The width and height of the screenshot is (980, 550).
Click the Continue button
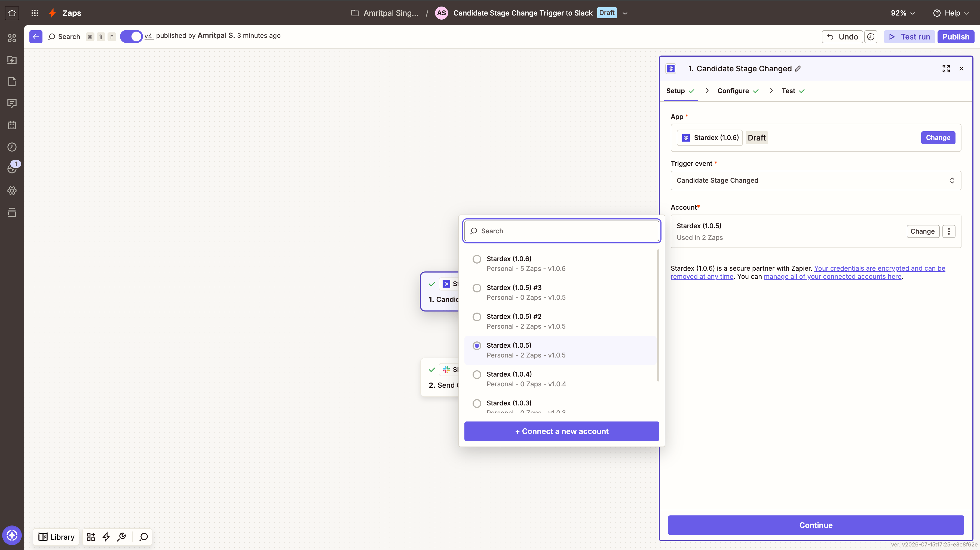(816, 525)
